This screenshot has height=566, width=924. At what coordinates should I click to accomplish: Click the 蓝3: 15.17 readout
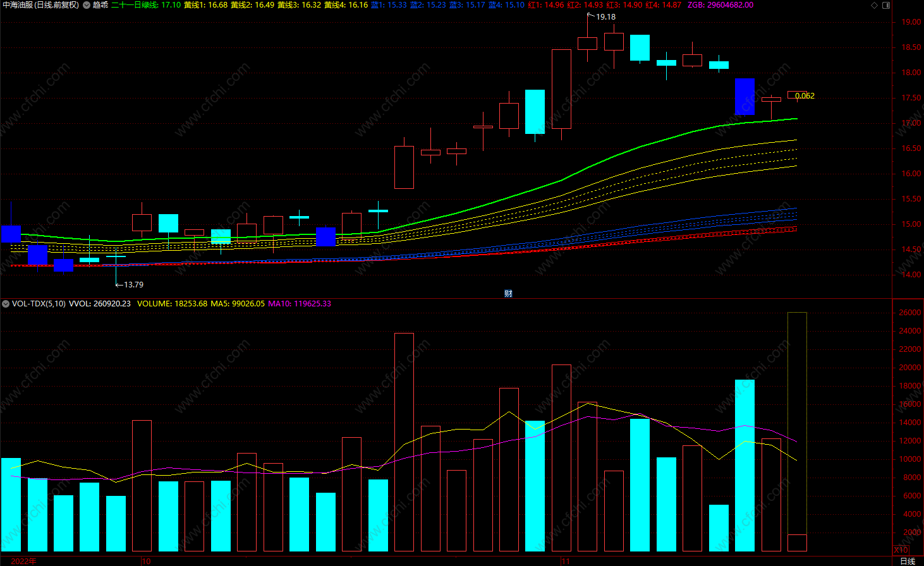(467, 5)
